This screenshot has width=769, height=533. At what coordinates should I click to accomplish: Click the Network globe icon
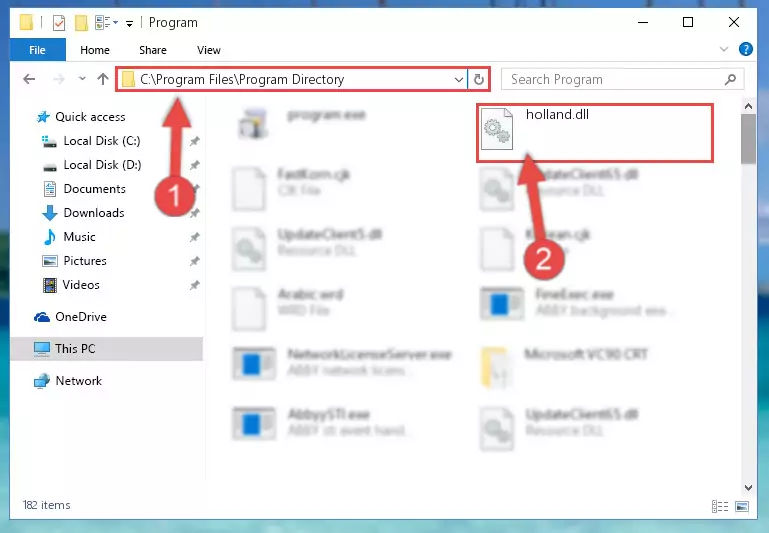(x=42, y=381)
